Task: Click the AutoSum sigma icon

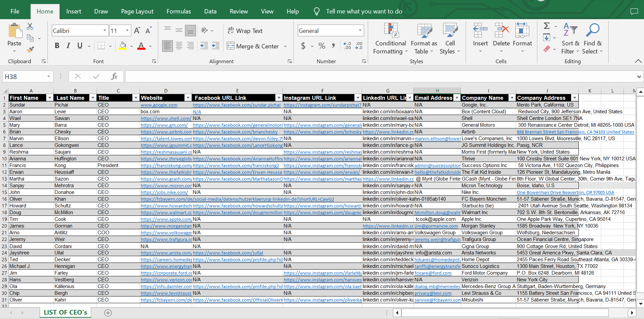Action: point(547,26)
